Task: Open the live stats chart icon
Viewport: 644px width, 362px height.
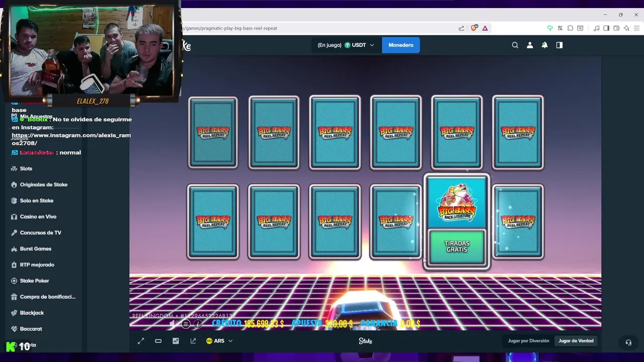Action: tap(176, 341)
